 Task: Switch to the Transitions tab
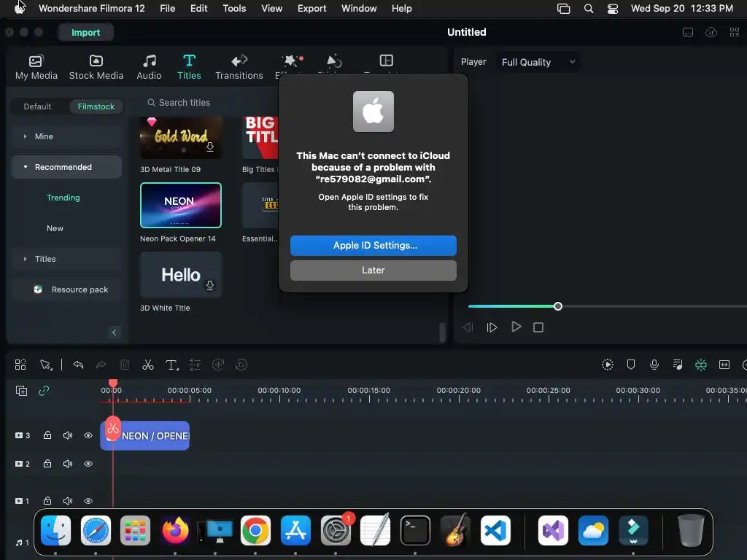[239, 67]
